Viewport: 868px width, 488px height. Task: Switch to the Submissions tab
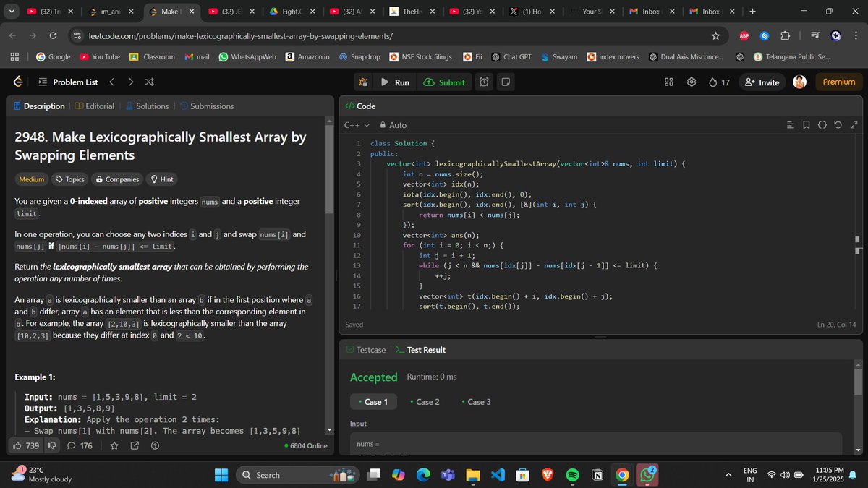[206, 106]
